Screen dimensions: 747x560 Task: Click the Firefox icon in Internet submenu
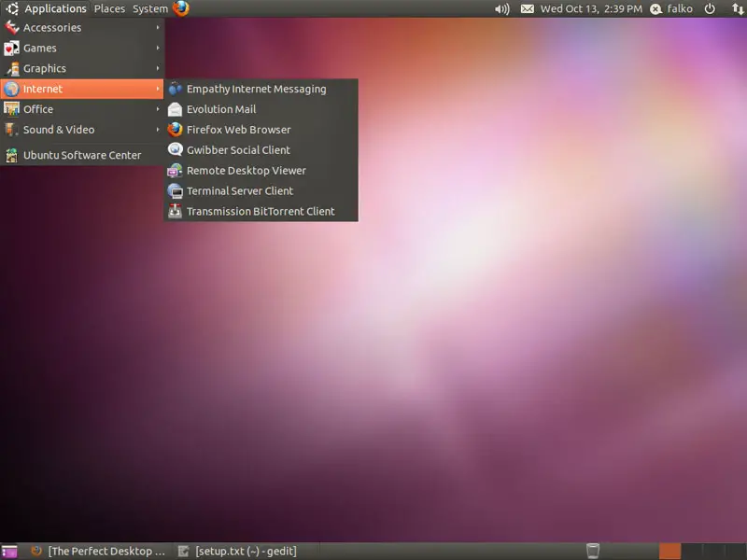pyautogui.click(x=176, y=130)
